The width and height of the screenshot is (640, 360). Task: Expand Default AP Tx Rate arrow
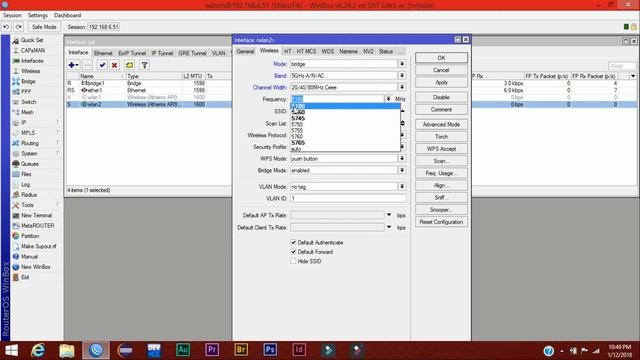tap(389, 215)
